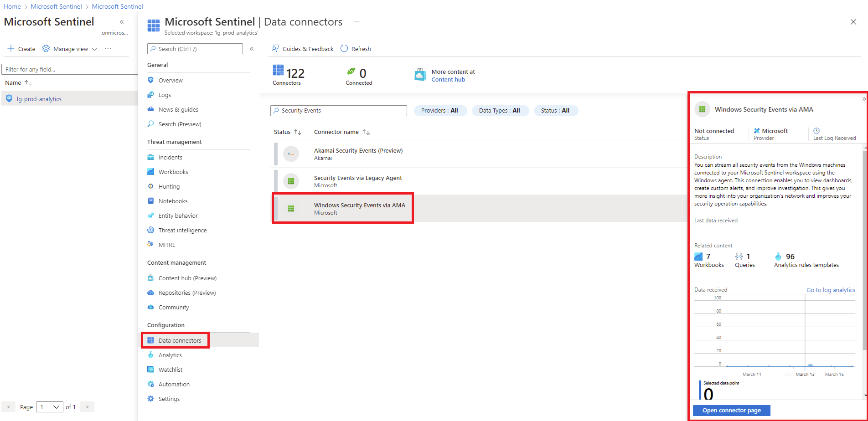
Task: Sort by Connector name column
Action: (x=341, y=132)
